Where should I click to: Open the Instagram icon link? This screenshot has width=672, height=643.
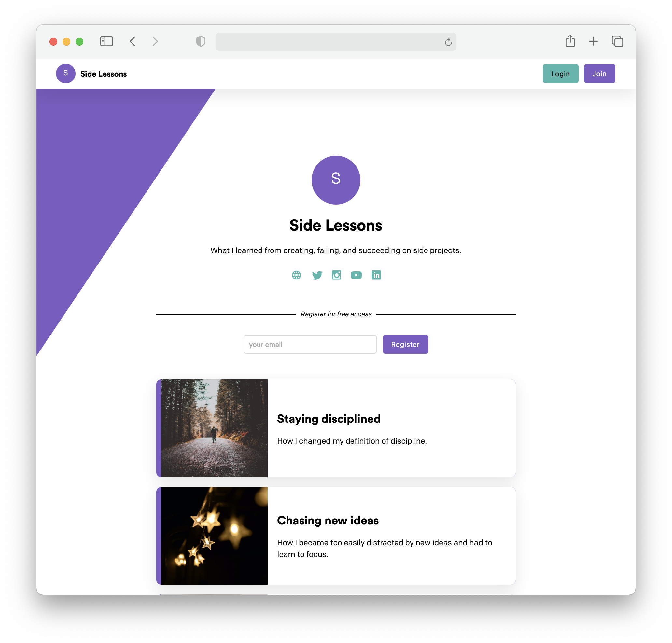coord(336,275)
